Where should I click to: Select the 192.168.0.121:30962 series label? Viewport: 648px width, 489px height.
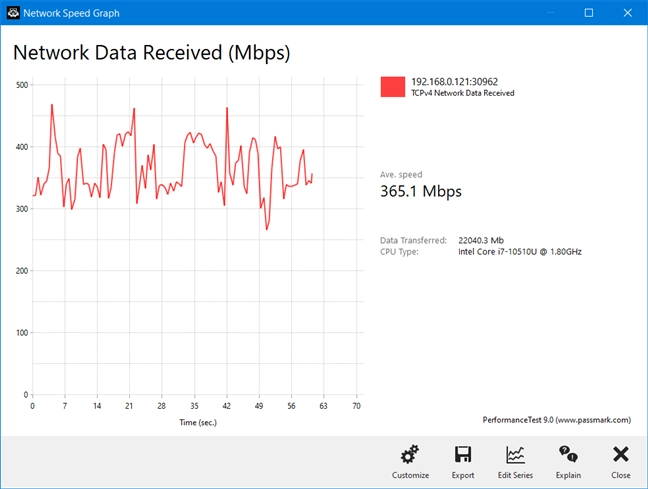(454, 81)
